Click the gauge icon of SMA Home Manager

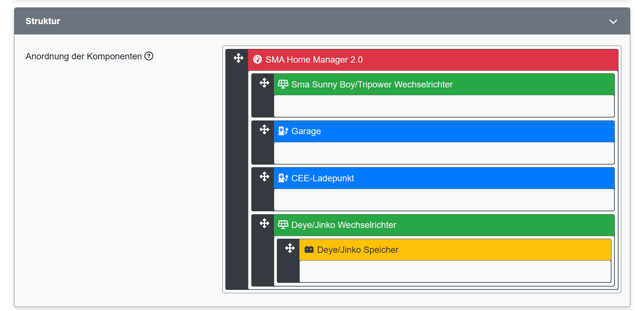(x=258, y=60)
